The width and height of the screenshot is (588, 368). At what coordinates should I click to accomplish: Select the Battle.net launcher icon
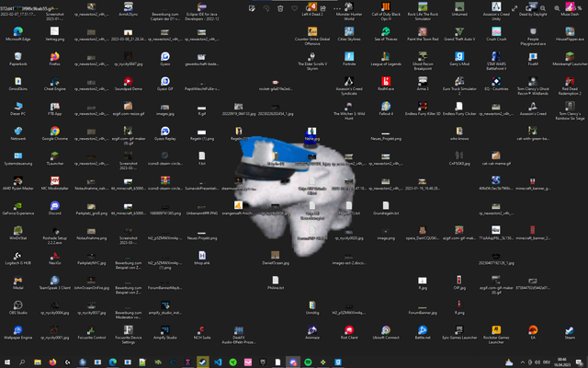pos(423,332)
